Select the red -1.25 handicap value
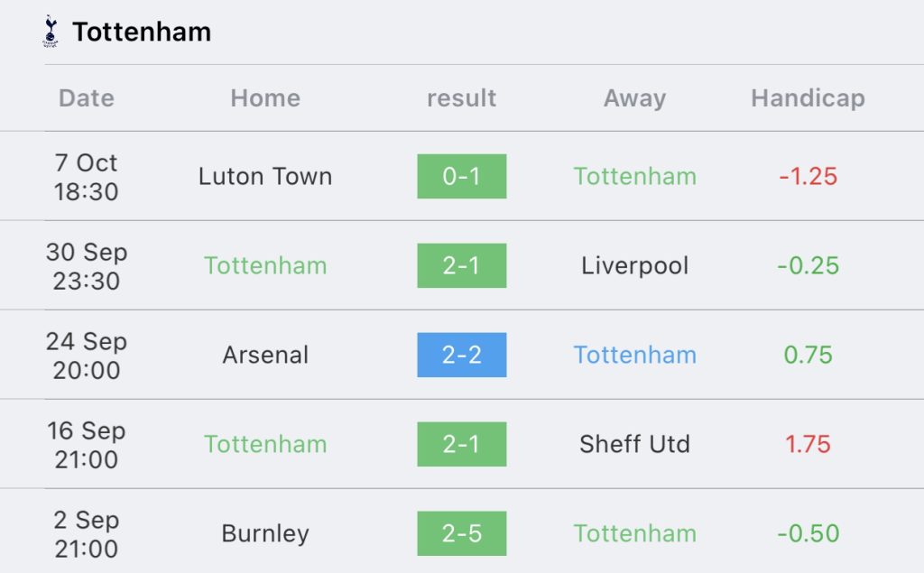924x573 pixels. (x=808, y=176)
